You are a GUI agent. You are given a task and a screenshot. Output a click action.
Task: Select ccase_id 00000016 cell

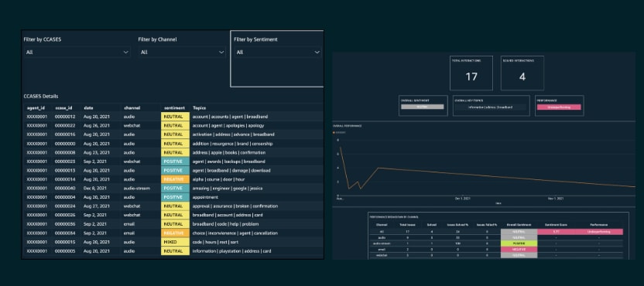[x=65, y=134]
